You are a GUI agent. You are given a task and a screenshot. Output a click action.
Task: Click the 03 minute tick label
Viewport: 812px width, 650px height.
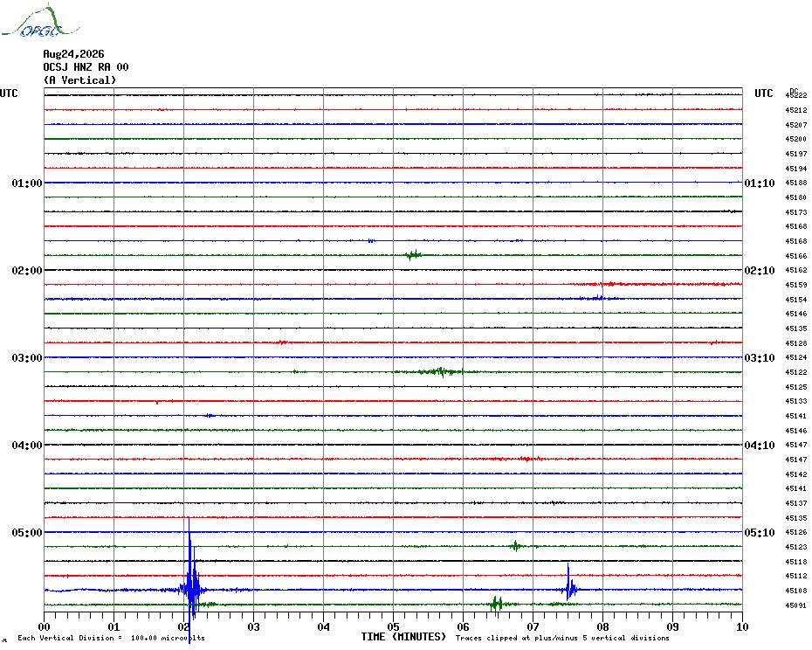pyautogui.click(x=254, y=626)
